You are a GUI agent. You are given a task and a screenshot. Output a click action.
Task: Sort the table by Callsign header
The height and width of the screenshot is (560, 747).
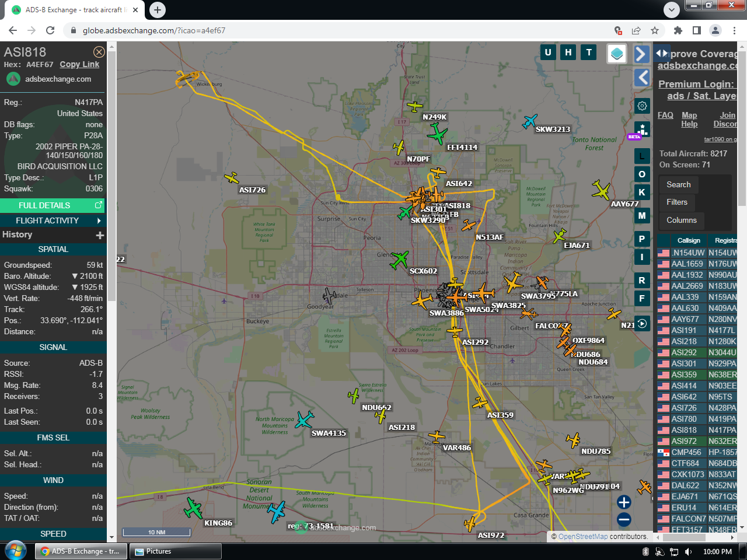point(689,240)
